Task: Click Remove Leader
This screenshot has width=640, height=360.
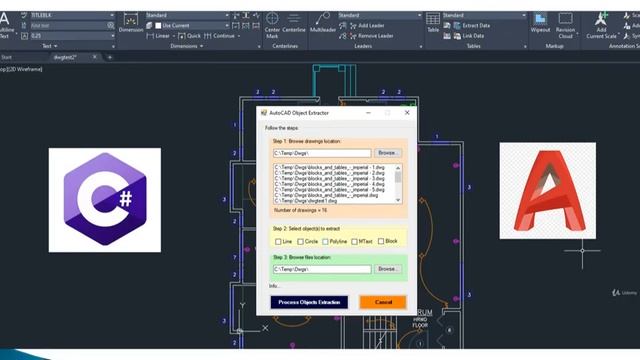Action: click(x=371, y=36)
